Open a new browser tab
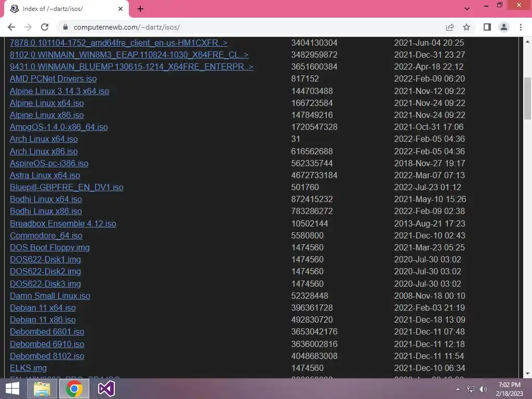 tap(140, 9)
